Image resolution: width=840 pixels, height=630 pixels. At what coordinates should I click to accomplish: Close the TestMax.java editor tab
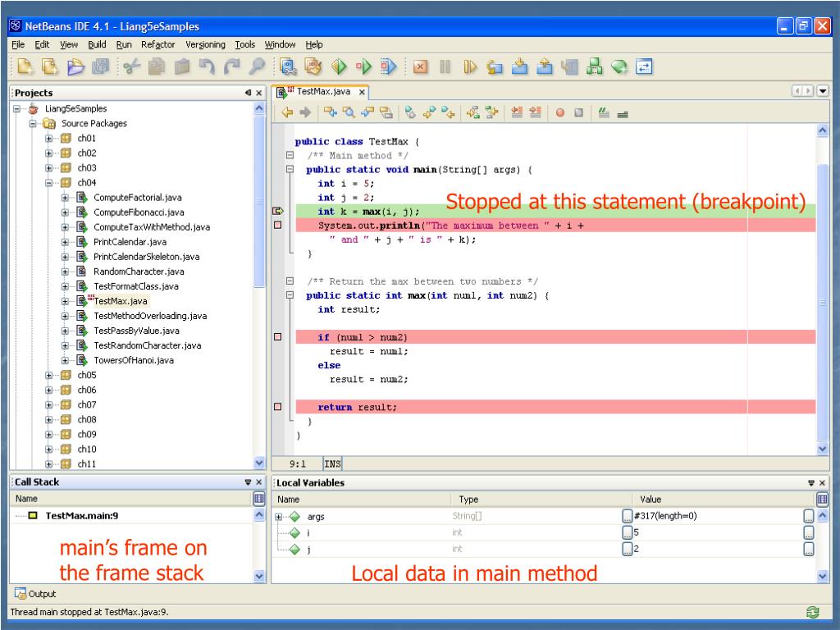coord(362,92)
